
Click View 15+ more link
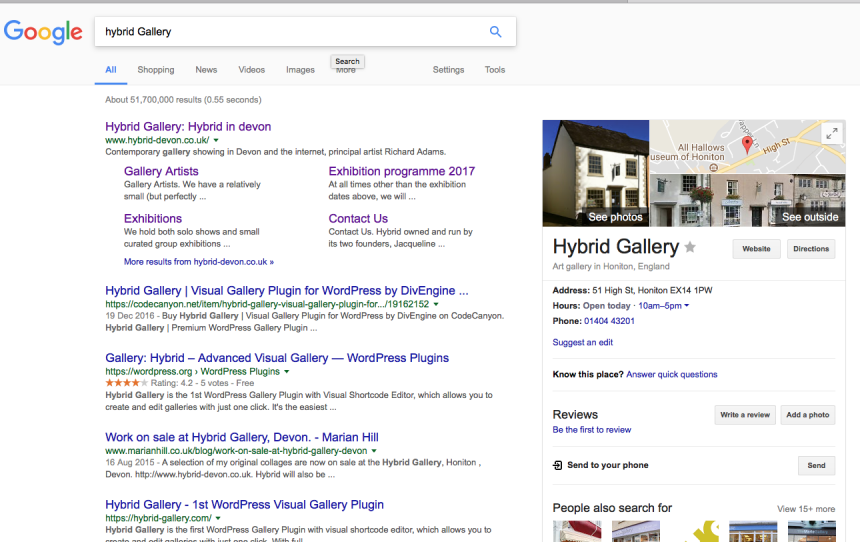coord(806,509)
